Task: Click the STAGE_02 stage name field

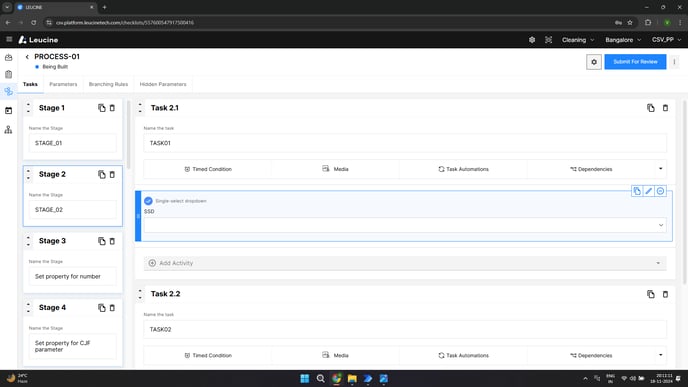Action: pyautogui.click(x=73, y=210)
